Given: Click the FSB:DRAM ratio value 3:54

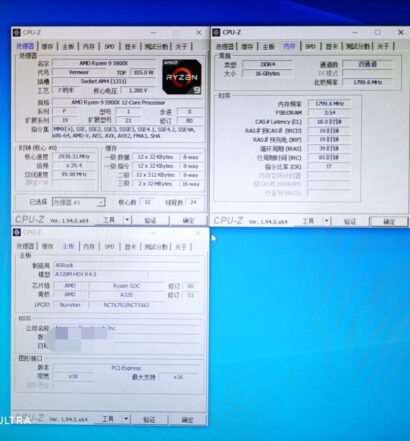Looking at the screenshot, I should click(x=329, y=113).
